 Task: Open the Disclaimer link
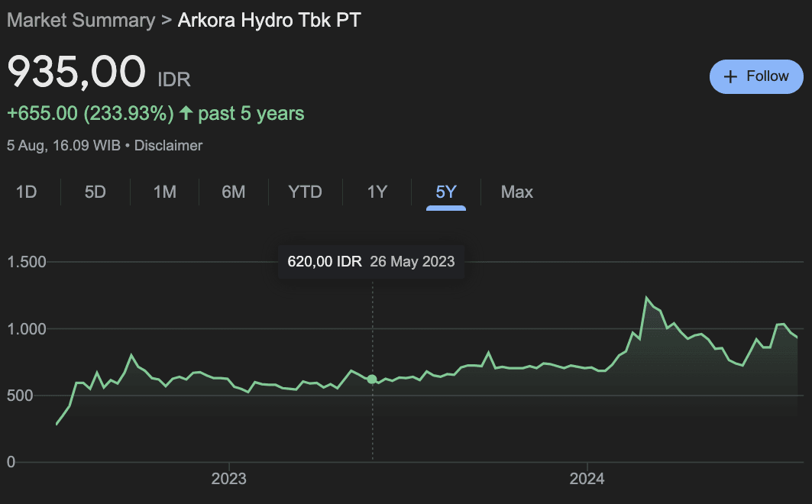[x=168, y=145]
